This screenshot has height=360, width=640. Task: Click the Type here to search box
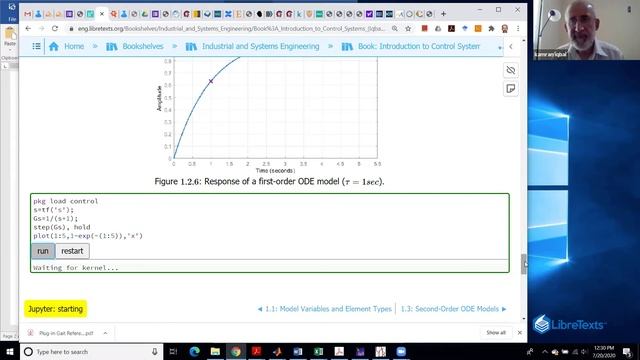tap(91, 351)
